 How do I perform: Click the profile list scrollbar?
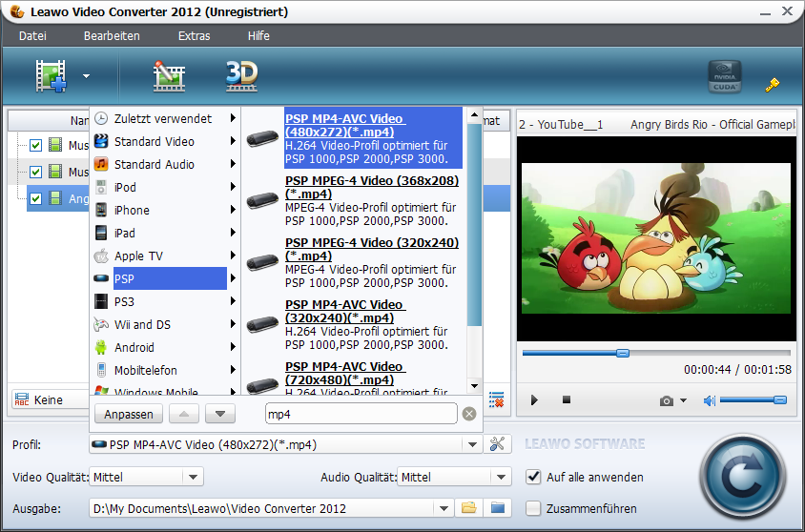pos(474,224)
